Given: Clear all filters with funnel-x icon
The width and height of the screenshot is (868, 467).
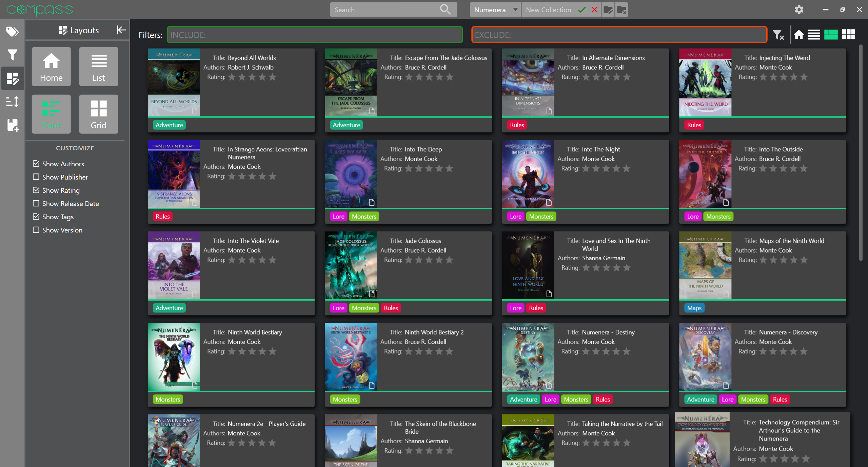Looking at the screenshot, I should click(778, 35).
